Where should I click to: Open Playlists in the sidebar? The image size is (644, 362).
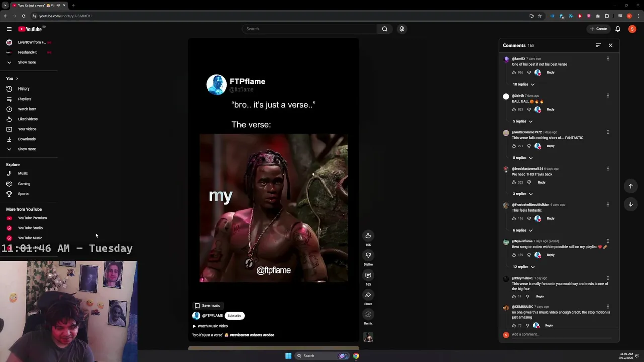pyautogui.click(x=24, y=99)
